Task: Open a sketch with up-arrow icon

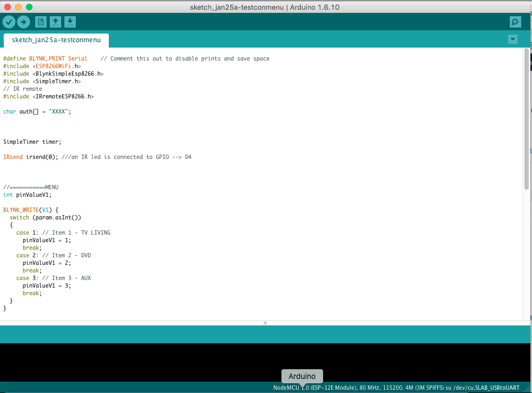Action: click(55, 22)
